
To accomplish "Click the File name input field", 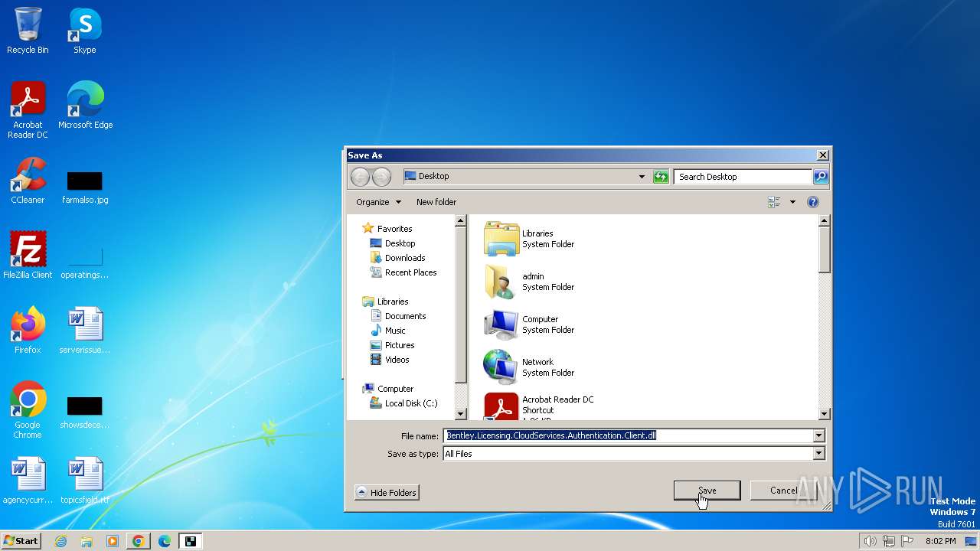I will [x=628, y=435].
